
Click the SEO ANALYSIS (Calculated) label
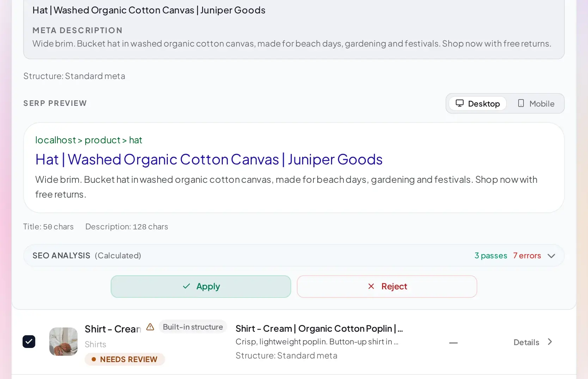pos(87,255)
